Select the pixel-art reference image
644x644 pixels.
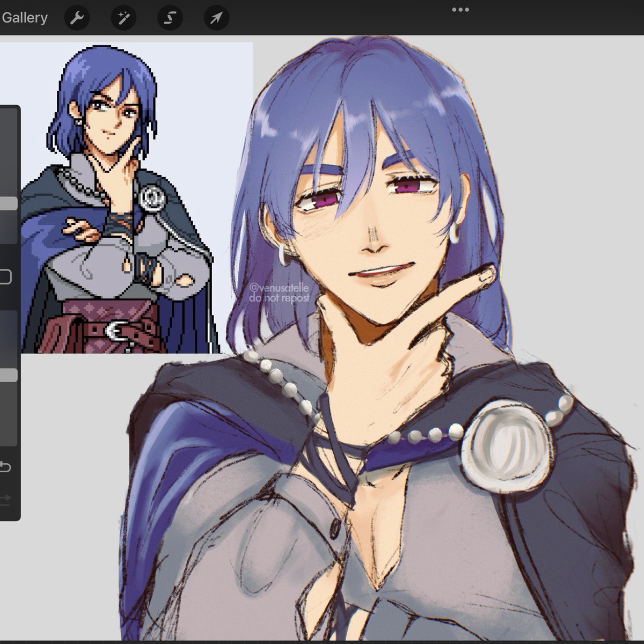click(127, 198)
